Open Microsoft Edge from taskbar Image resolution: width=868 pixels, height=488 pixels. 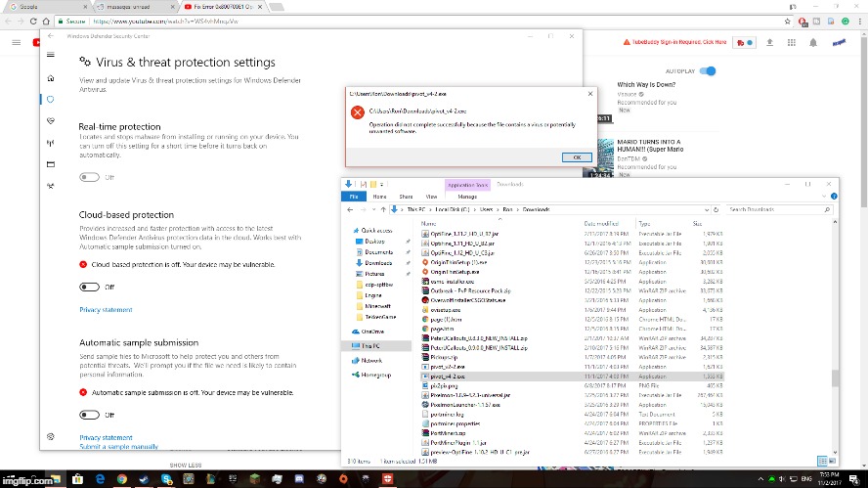(101, 478)
